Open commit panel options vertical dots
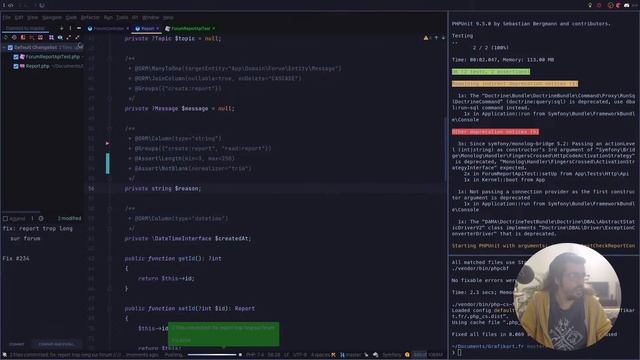640x360 pixels. [x=70, y=28]
